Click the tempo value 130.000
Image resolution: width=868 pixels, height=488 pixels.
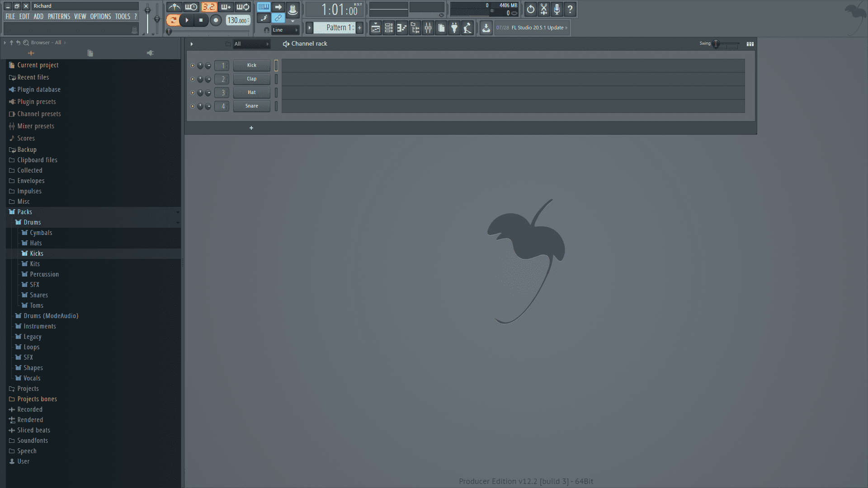pos(238,20)
